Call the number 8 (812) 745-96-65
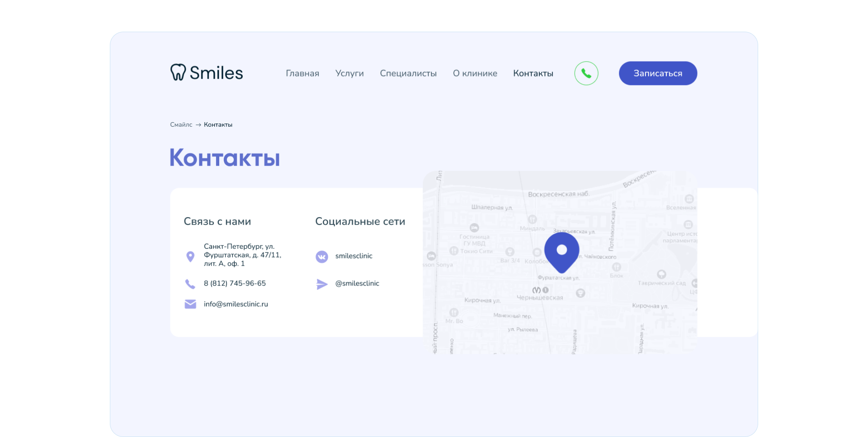 tap(235, 284)
